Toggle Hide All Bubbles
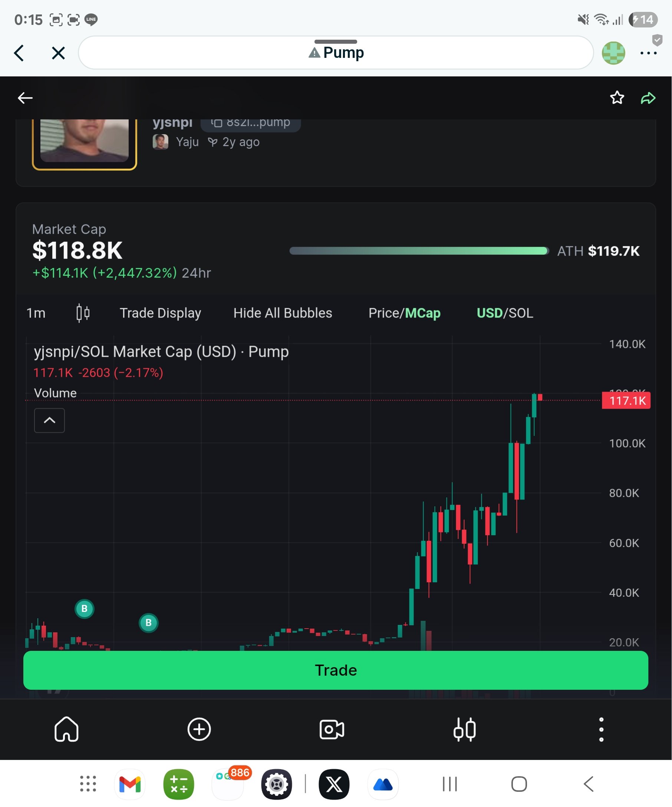Screen dimensions: 672x807 pyautogui.click(x=282, y=313)
